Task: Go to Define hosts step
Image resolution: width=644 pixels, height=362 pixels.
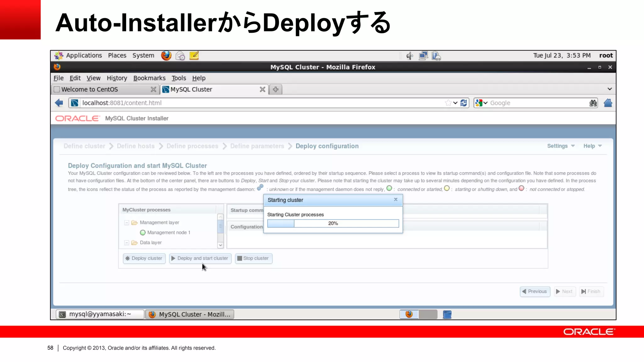Action: 136,146
